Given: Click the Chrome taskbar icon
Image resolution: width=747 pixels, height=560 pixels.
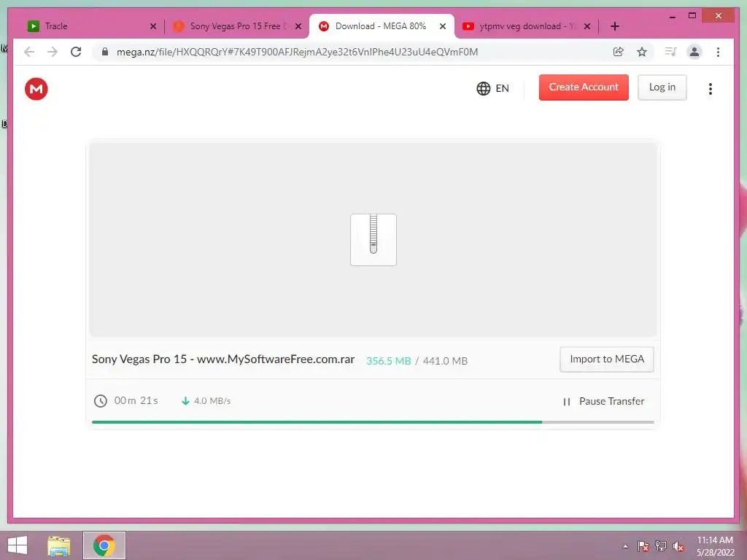Looking at the screenshot, I should click(x=104, y=545).
